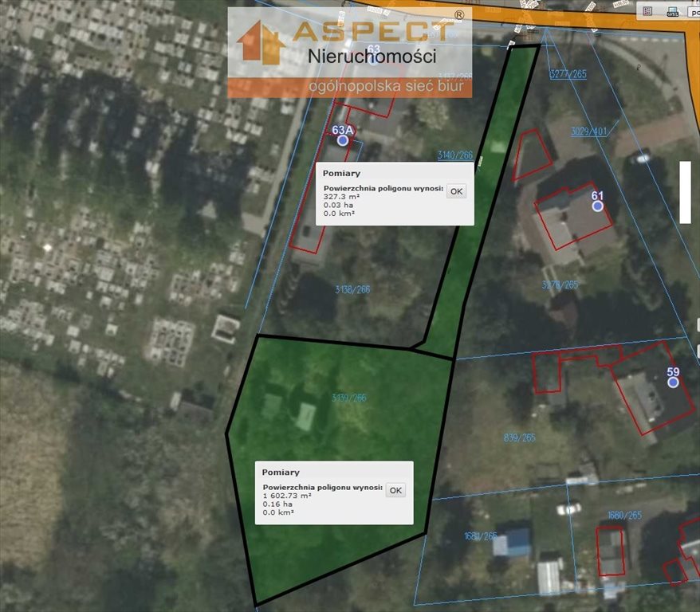This screenshot has height=612, width=700.
Task: Click the address point marker 63A
Action: pyautogui.click(x=343, y=140)
